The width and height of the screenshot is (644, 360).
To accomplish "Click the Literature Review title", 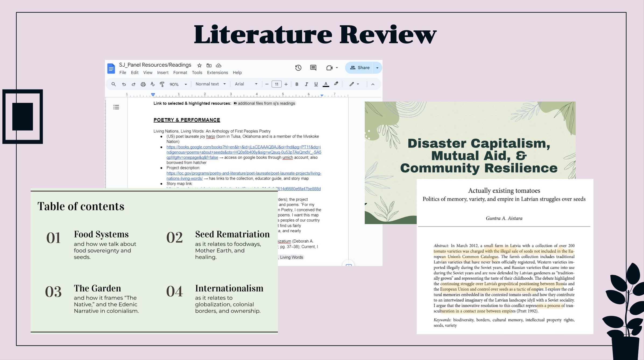I will click(315, 34).
